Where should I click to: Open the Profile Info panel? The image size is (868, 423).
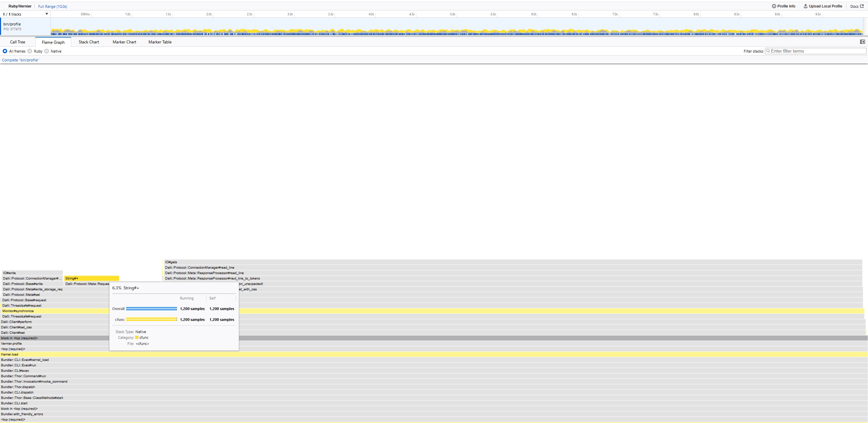point(783,6)
